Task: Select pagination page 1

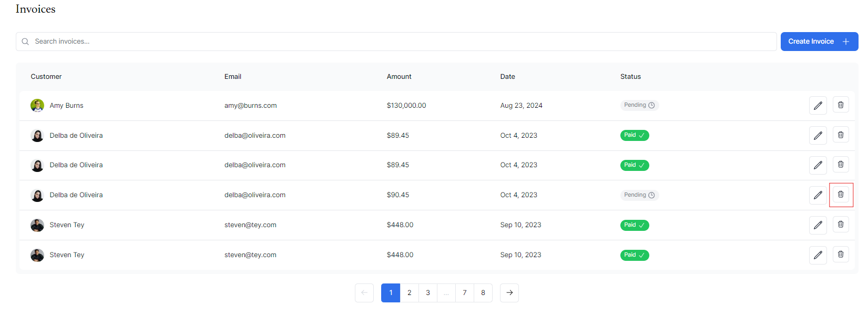Action: click(391, 293)
